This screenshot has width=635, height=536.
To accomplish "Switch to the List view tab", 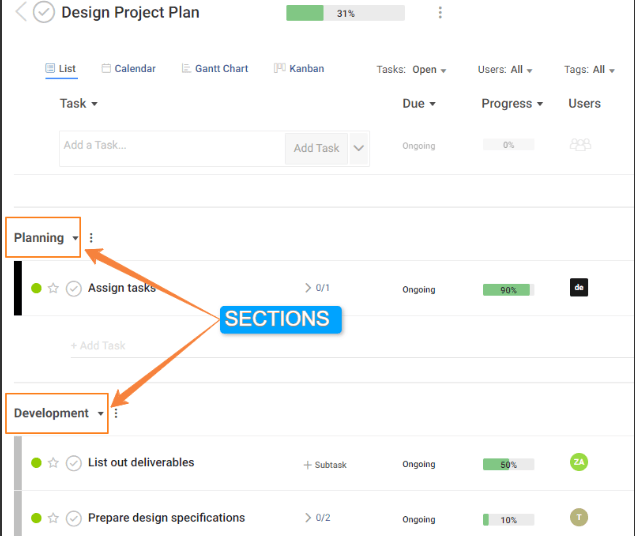I will coord(61,68).
